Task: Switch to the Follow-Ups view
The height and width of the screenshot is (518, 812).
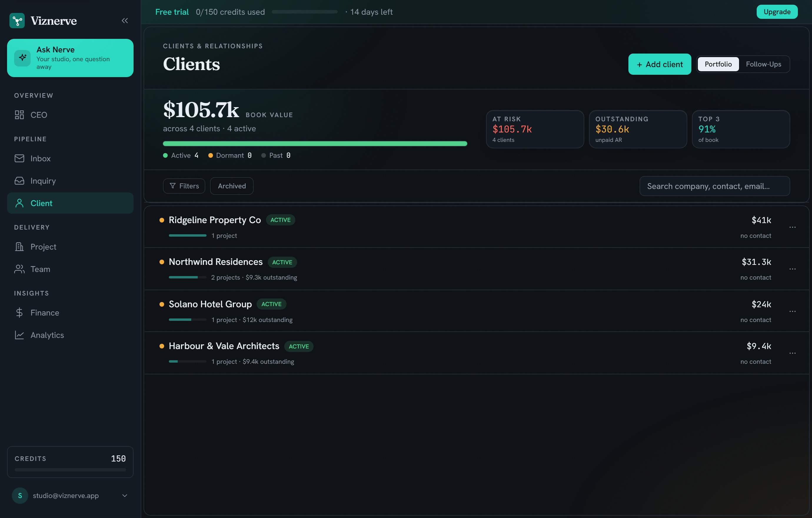Action: click(x=763, y=64)
